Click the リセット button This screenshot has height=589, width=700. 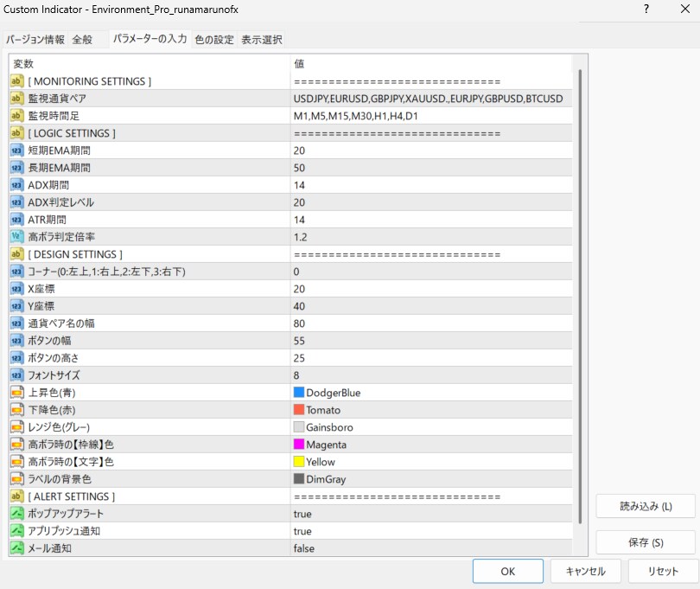click(x=663, y=571)
